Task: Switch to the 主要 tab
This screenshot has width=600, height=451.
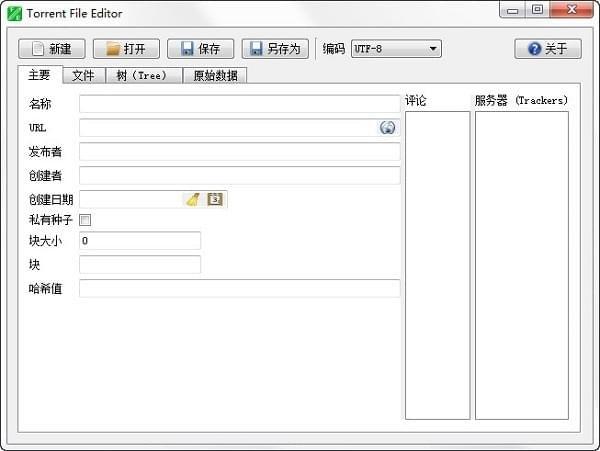Action: coord(40,75)
